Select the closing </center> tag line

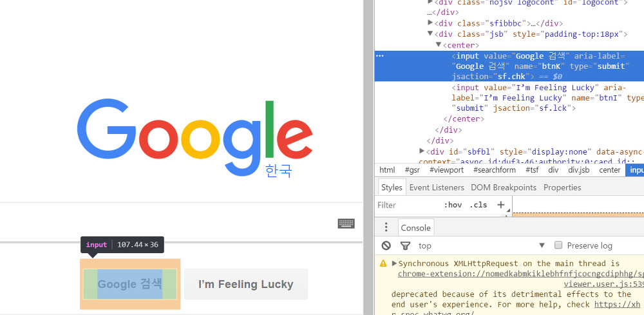(464, 119)
